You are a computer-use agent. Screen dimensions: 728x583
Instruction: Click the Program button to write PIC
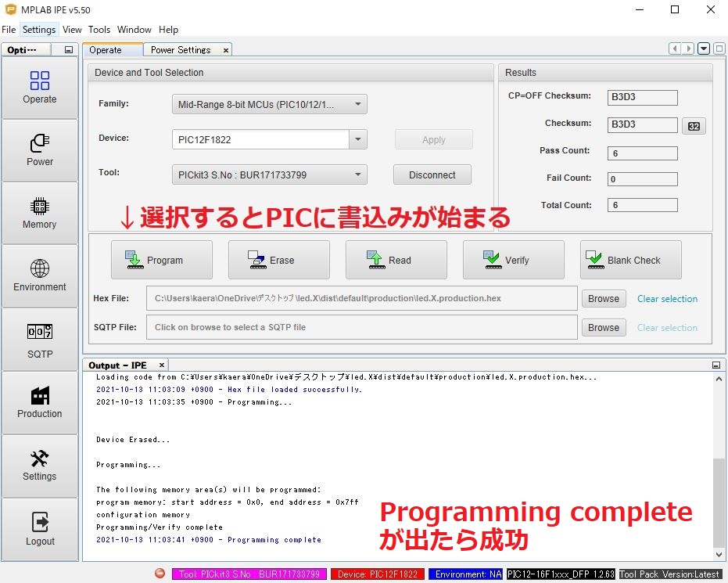(x=162, y=260)
